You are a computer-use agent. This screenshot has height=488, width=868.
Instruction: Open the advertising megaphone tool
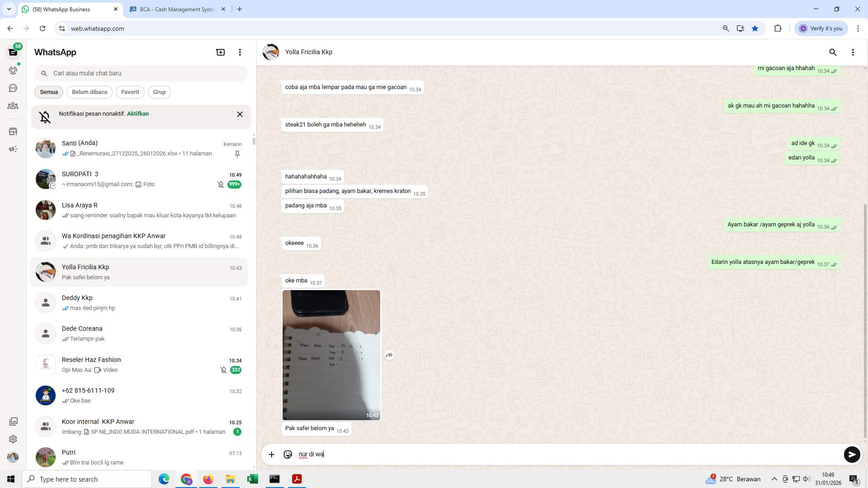pyautogui.click(x=13, y=149)
